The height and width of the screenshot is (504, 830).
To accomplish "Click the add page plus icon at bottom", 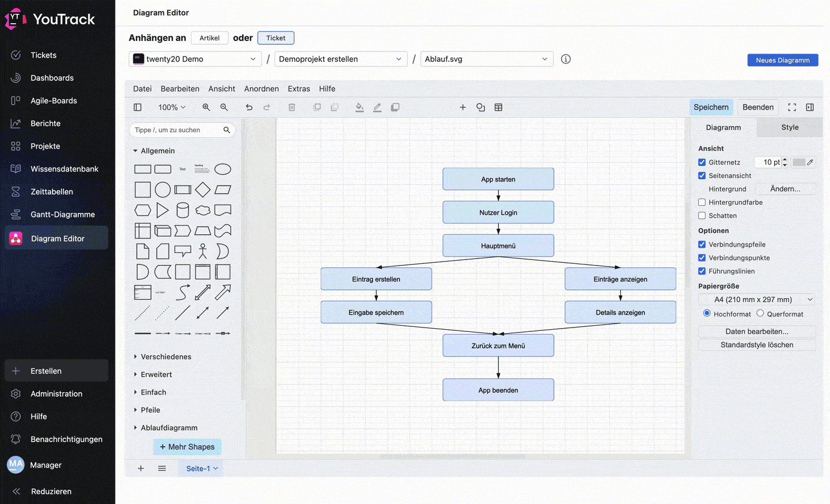I will tap(141, 469).
